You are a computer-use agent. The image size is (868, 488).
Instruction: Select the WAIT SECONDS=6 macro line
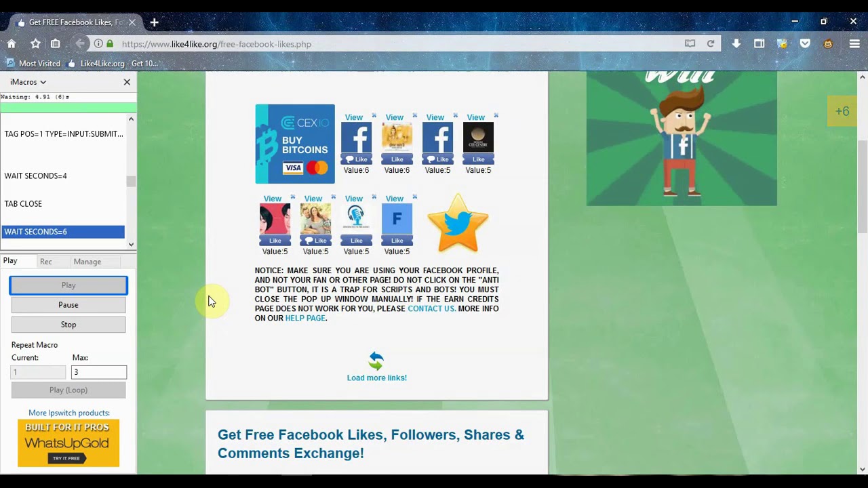coord(63,232)
